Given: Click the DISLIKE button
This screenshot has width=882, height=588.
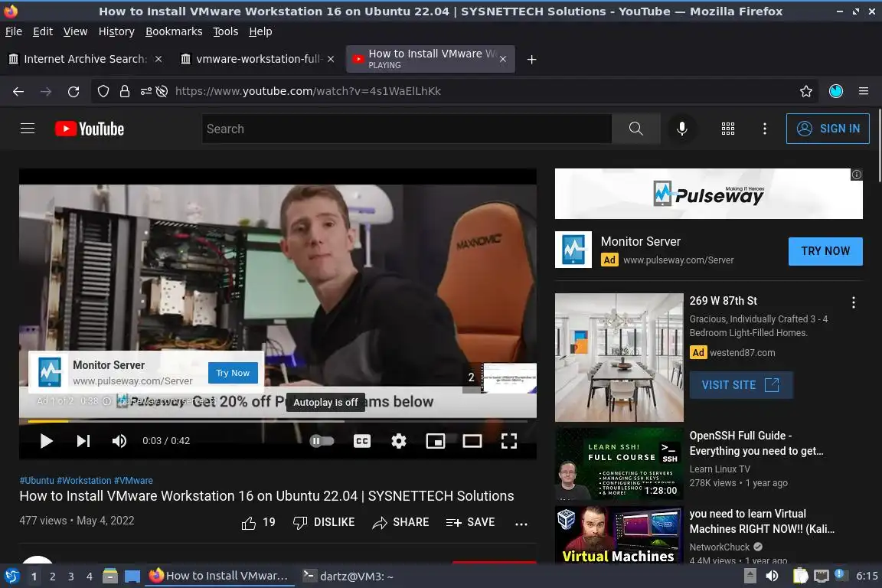Looking at the screenshot, I should coord(324,523).
